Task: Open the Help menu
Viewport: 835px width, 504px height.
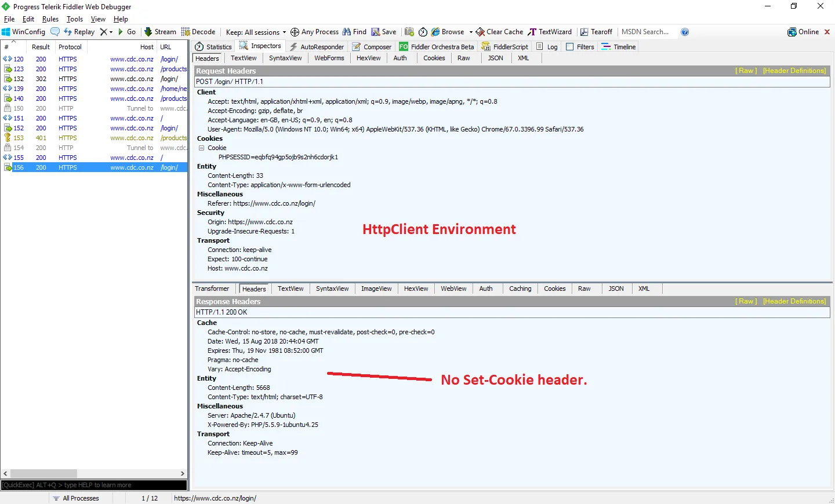Action: click(x=121, y=19)
